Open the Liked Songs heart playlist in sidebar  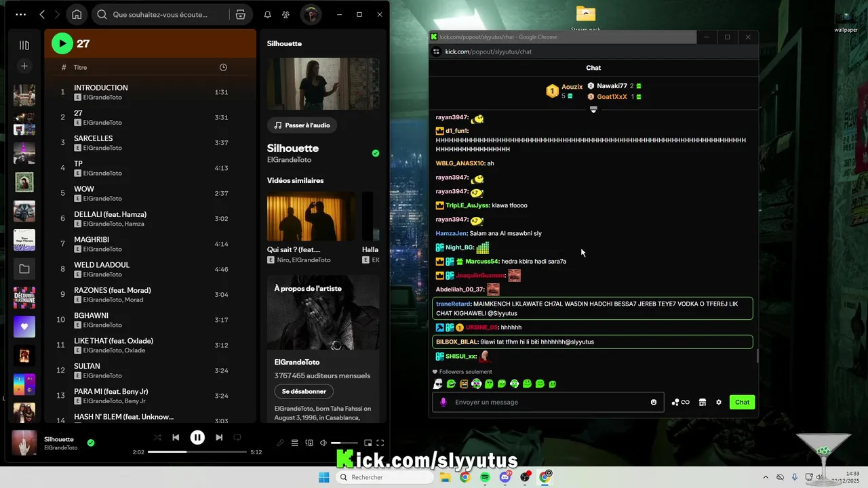(24, 327)
